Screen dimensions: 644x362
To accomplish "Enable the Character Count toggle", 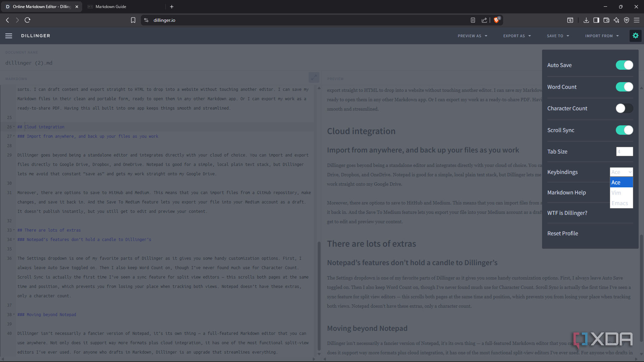I will (x=624, y=108).
